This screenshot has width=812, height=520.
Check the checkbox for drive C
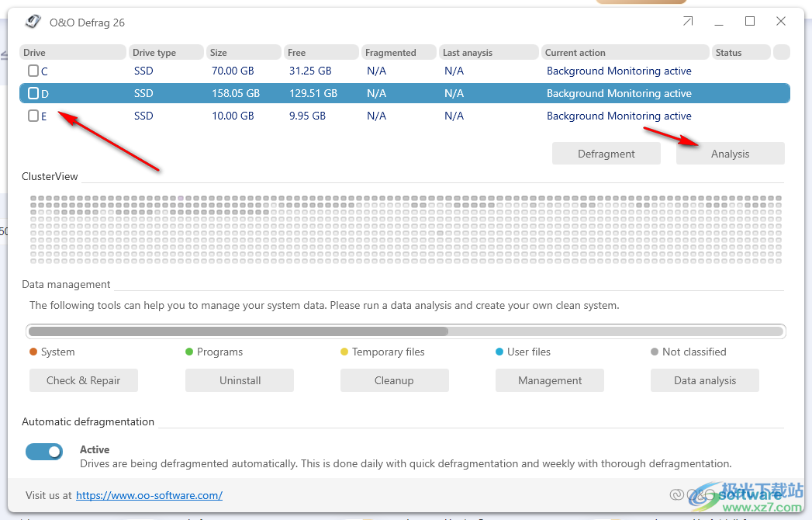[33, 71]
